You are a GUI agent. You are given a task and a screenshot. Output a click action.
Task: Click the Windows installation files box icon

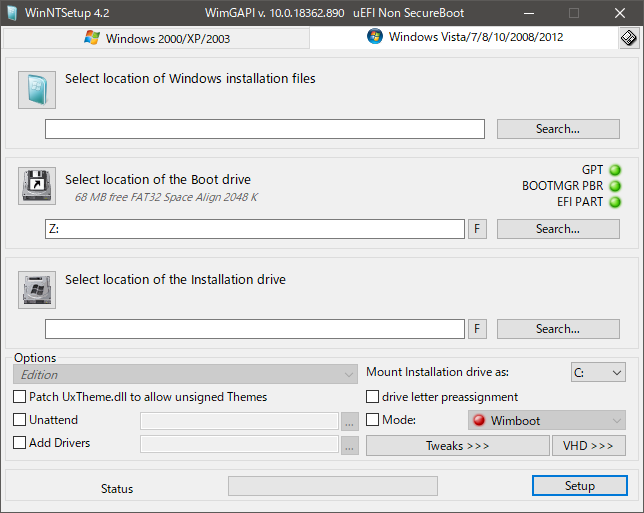point(37,90)
